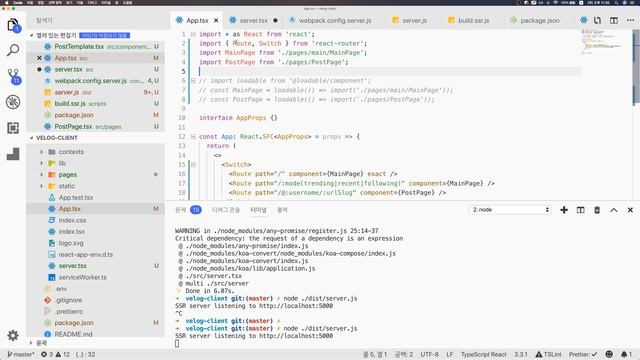Click the terminal input cursor line

tap(177, 344)
